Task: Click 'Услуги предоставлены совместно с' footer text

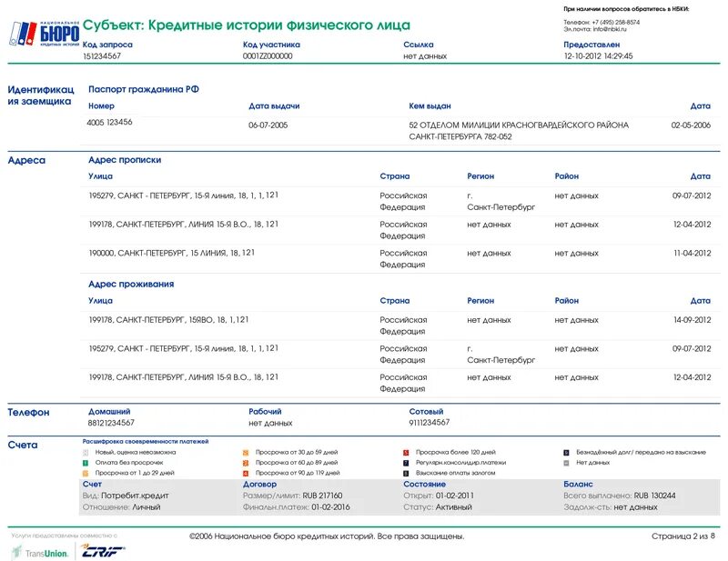Action: (x=64, y=536)
